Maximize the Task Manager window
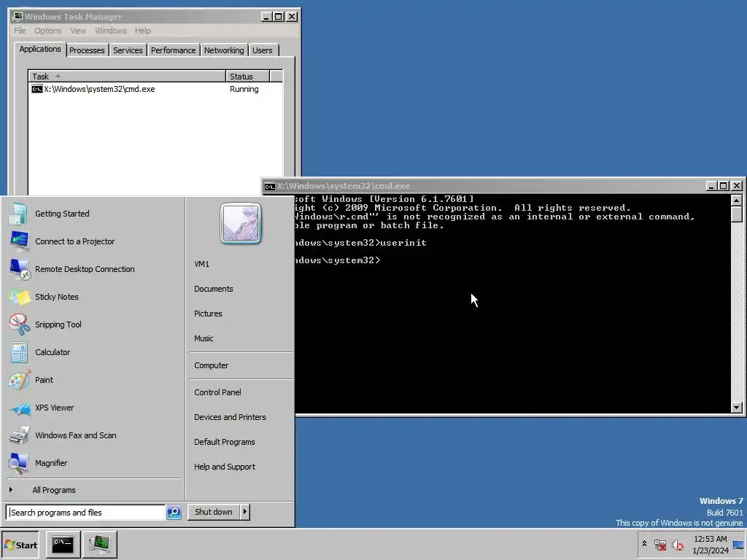Viewport: 747px width, 560px height. 278,17
